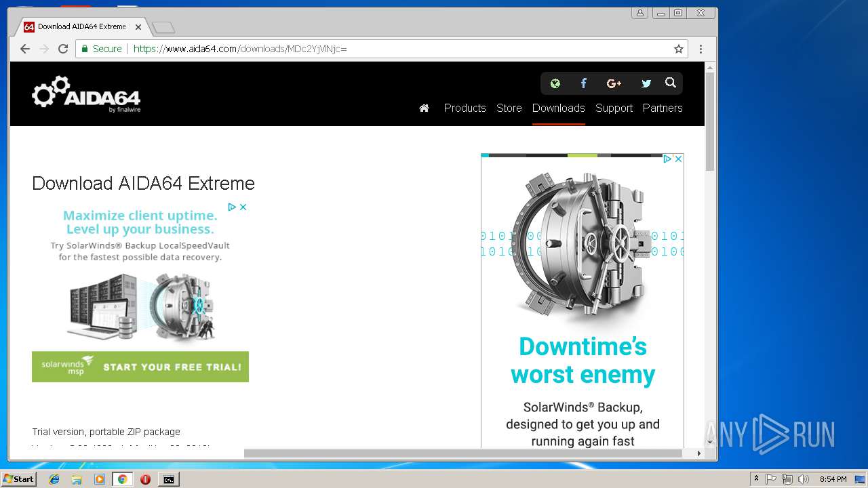Click the horizontal scrollbar thumb
Screen dimensions: 868x488
463,453
